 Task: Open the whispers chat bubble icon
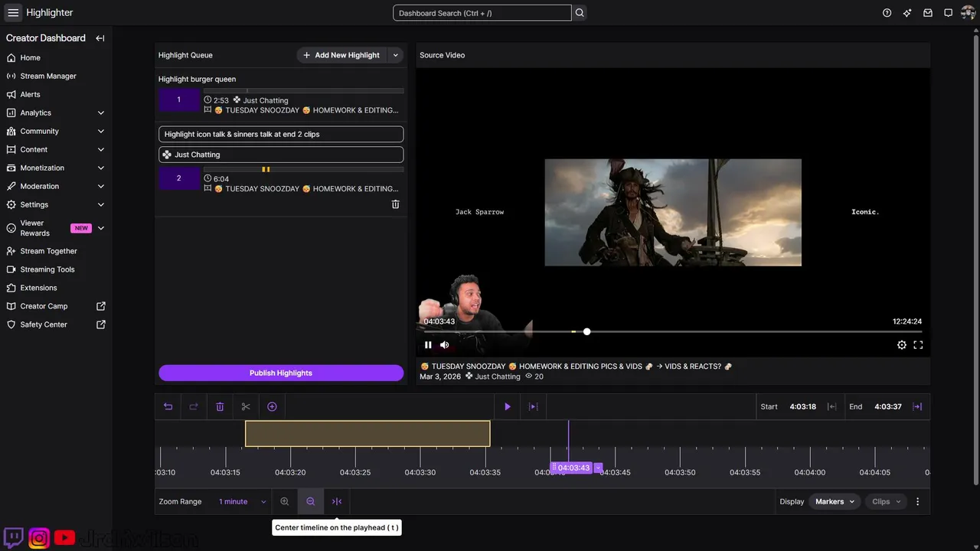[948, 13]
